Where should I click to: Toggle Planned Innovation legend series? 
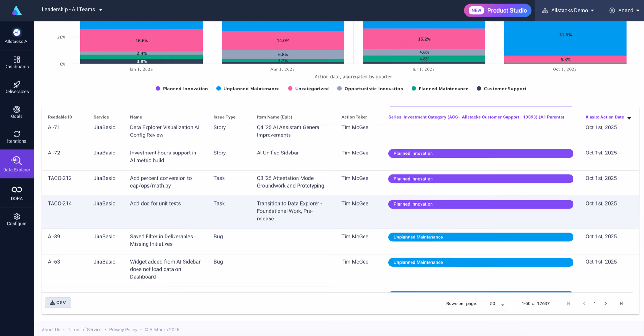(x=182, y=89)
